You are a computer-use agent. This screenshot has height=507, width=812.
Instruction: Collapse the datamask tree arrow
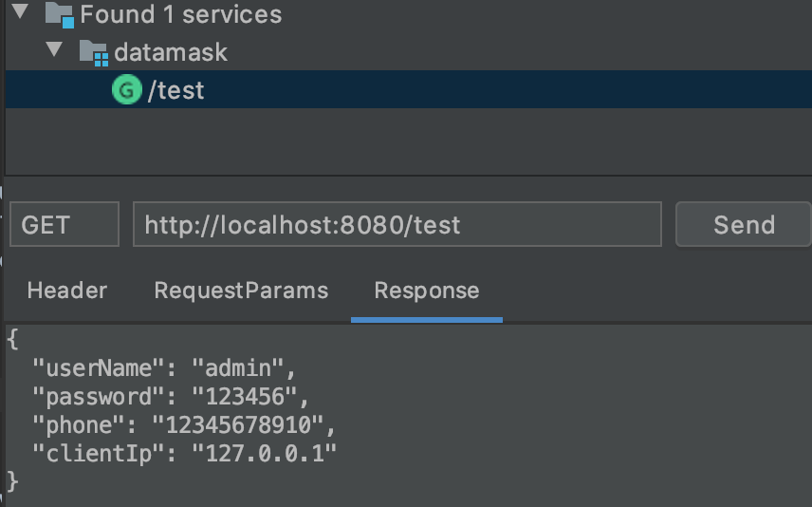coord(54,50)
